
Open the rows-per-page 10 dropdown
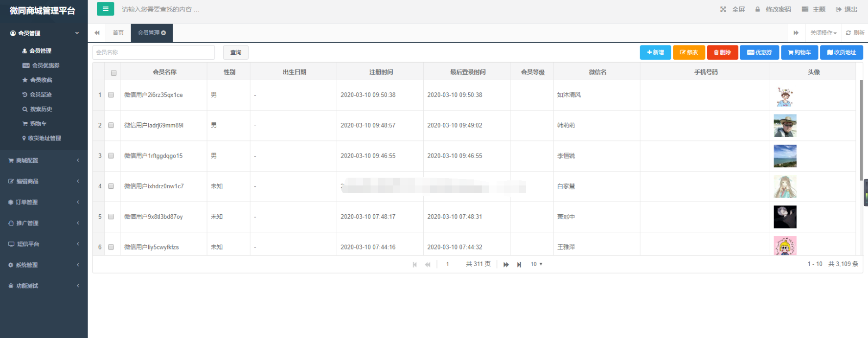536,264
